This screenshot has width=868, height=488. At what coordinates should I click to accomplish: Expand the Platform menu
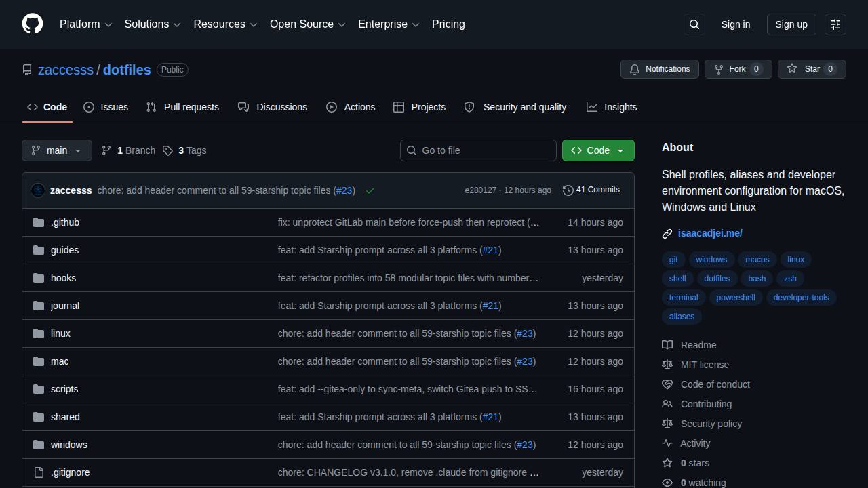(x=85, y=24)
